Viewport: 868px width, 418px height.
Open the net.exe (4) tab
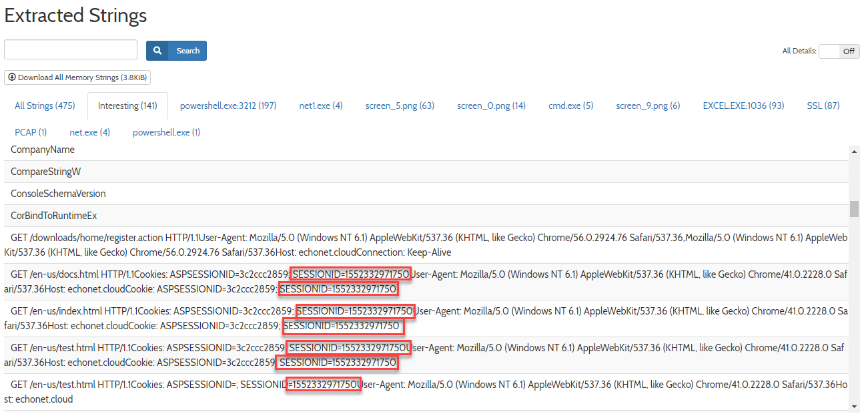point(89,132)
